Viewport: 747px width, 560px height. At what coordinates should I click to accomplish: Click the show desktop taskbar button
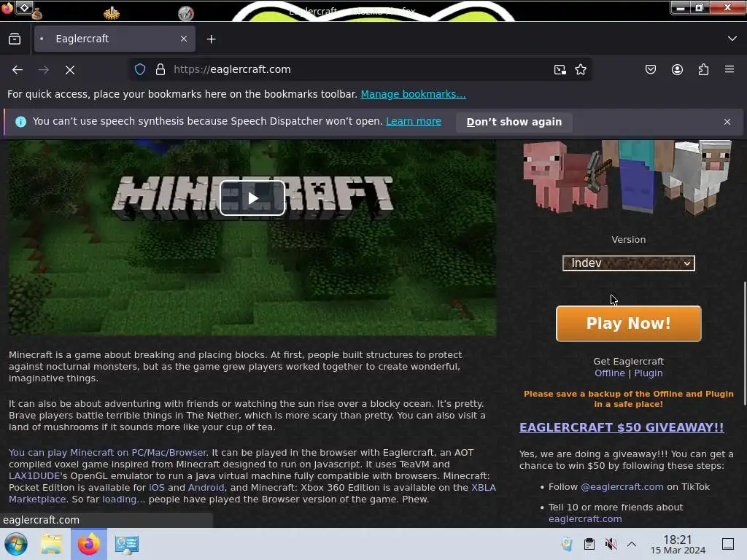[728, 544]
